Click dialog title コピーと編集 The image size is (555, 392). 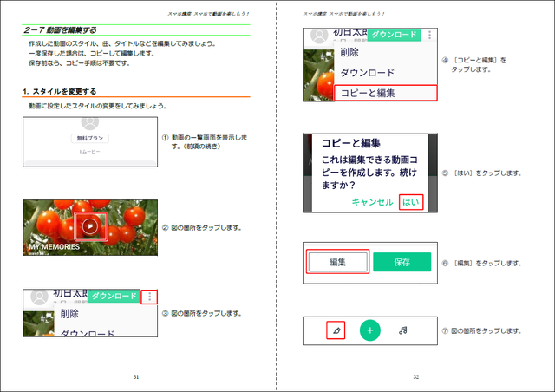click(x=350, y=143)
